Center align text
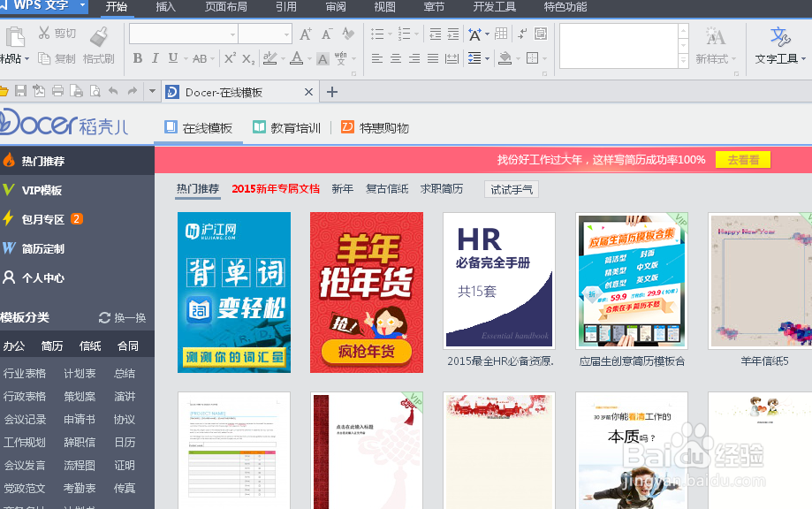The width and height of the screenshot is (812, 509). 396,58
